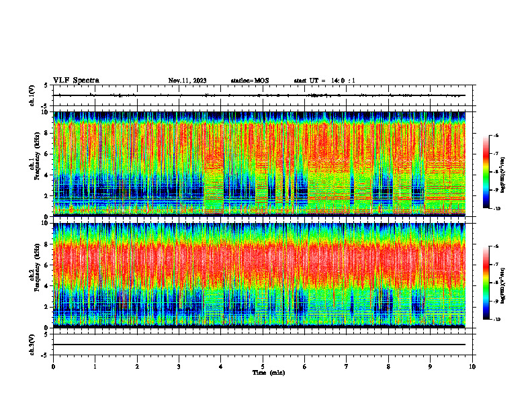Click the time axis tick label "4"
532x411 pixels.
221,367
